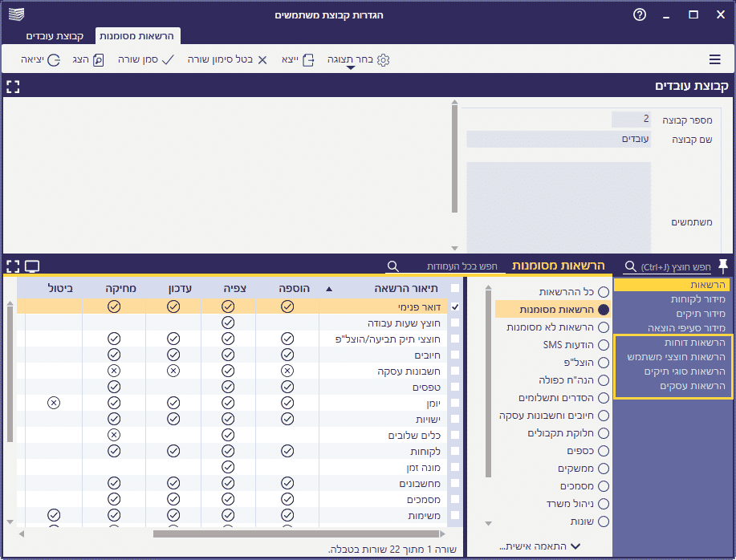
Task: Open the בחר תצוגה dropdown arrow
Action: pos(351,67)
